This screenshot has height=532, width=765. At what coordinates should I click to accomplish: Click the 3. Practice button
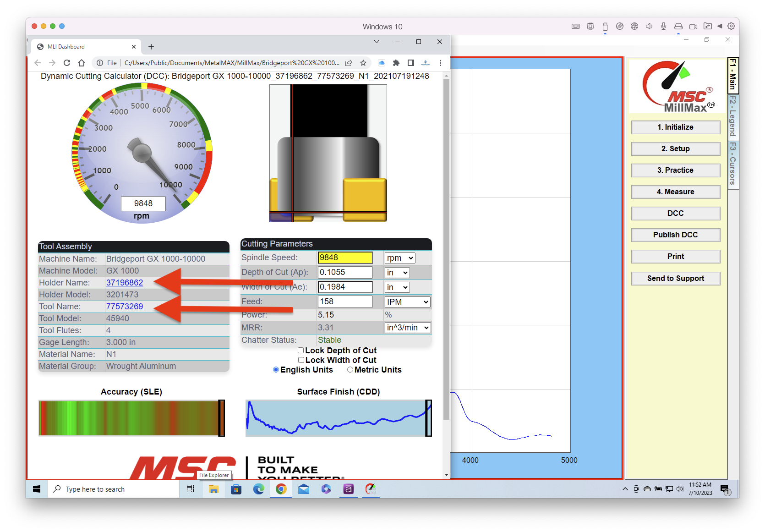[x=676, y=170]
